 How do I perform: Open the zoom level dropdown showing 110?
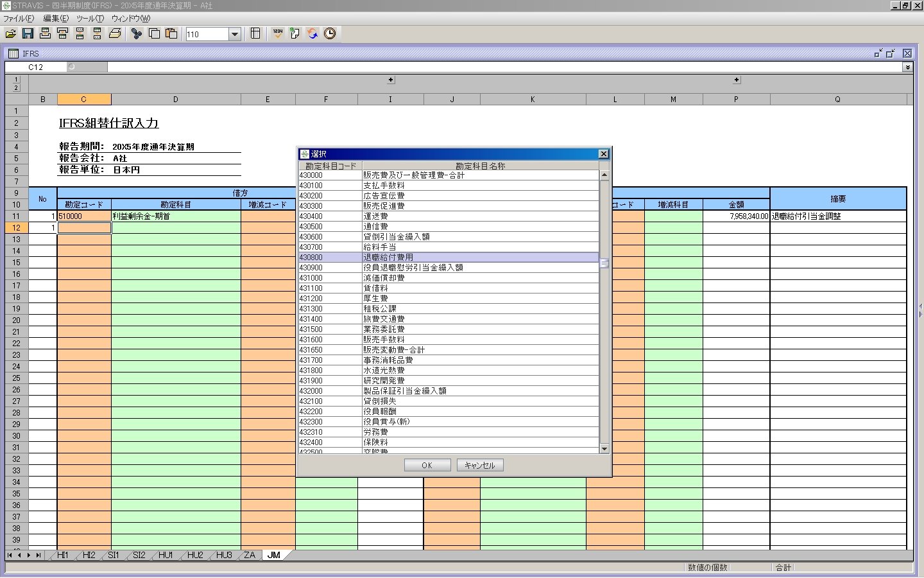235,34
